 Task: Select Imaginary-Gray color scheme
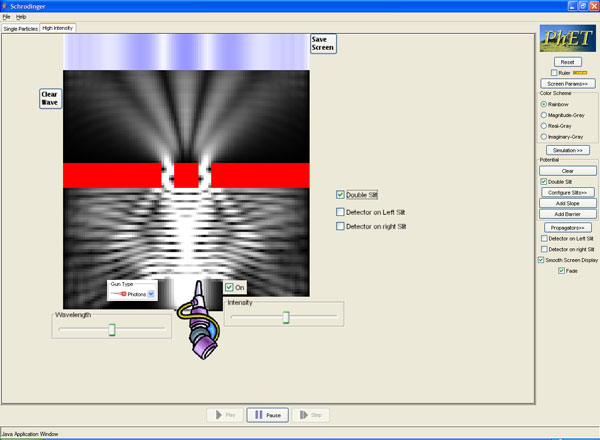click(x=543, y=137)
